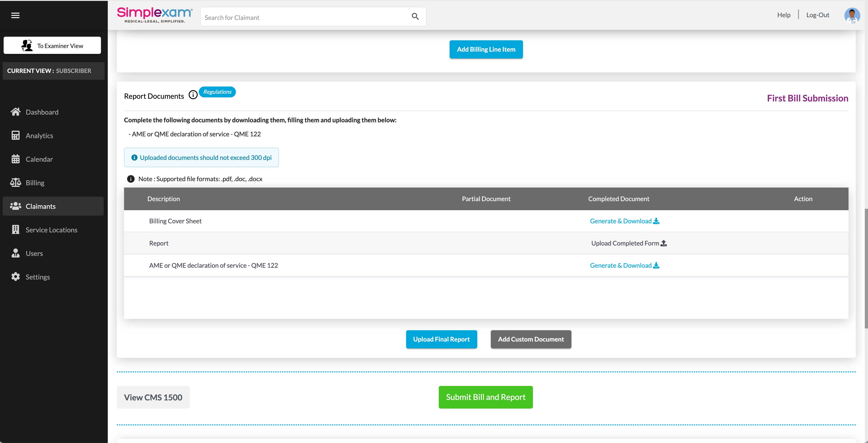
Task: Click the Regulations badge
Action: [x=217, y=92]
